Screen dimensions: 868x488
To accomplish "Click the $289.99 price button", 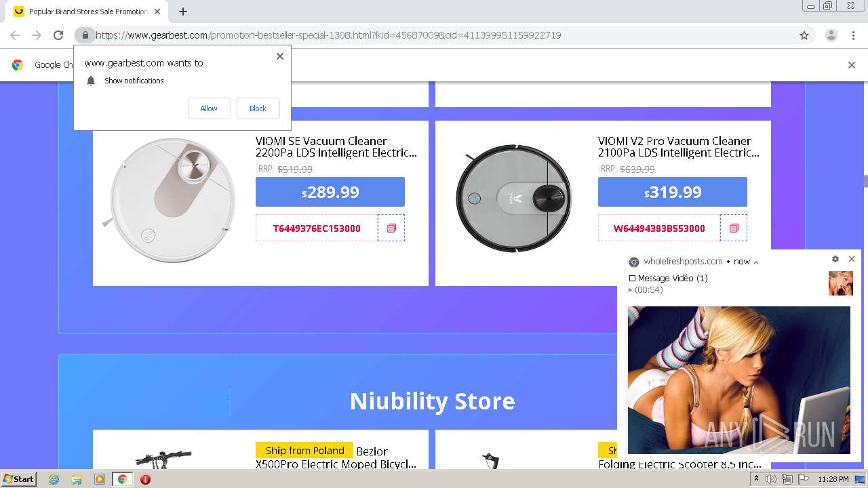I will coord(330,192).
